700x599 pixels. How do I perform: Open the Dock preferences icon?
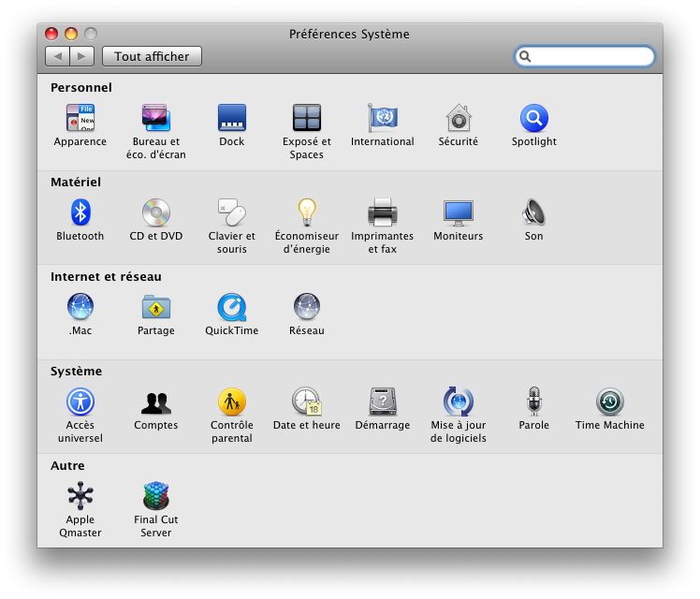[x=232, y=118]
